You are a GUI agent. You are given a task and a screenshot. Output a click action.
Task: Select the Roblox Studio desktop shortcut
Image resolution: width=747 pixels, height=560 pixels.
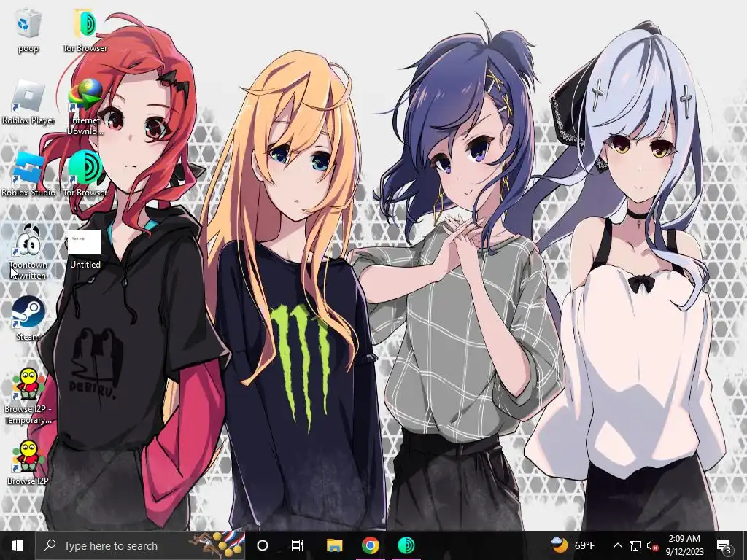[x=28, y=174]
